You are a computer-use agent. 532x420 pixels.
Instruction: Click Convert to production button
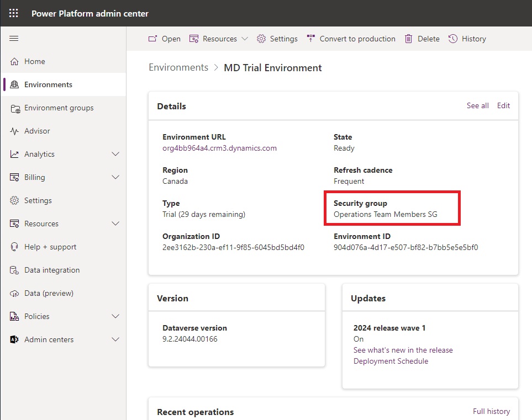pos(351,39)
